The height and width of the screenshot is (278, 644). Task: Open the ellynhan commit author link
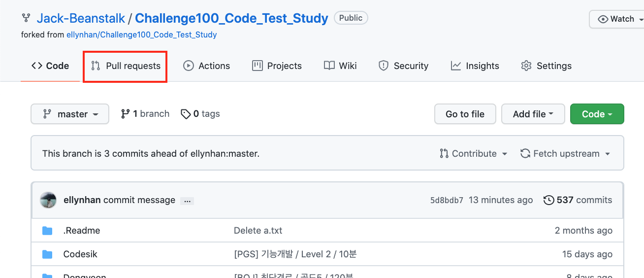[82, 200]
